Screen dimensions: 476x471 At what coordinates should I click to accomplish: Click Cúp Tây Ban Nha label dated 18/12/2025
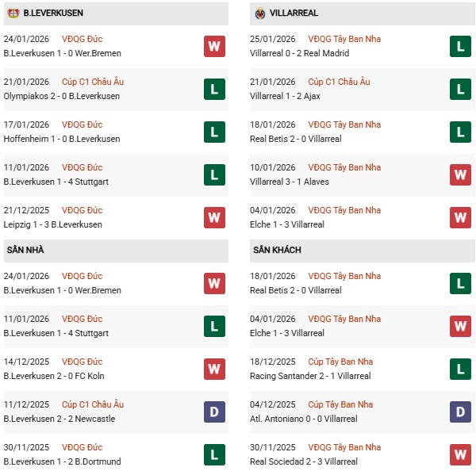click(340, 362)
